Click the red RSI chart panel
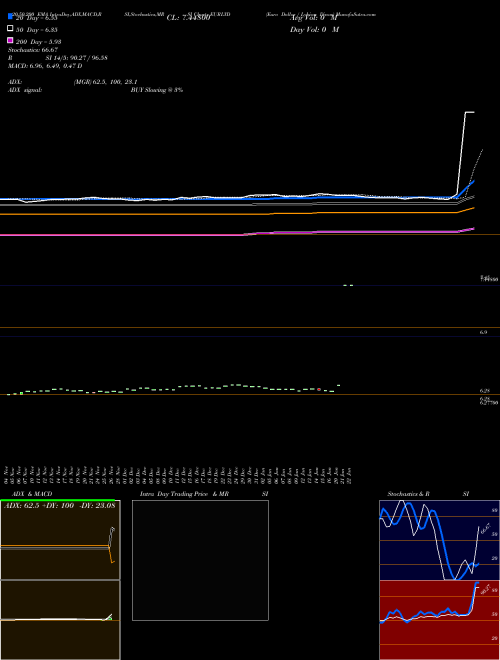The width and height of the screenshot is (500, 660). click(439, 620)
